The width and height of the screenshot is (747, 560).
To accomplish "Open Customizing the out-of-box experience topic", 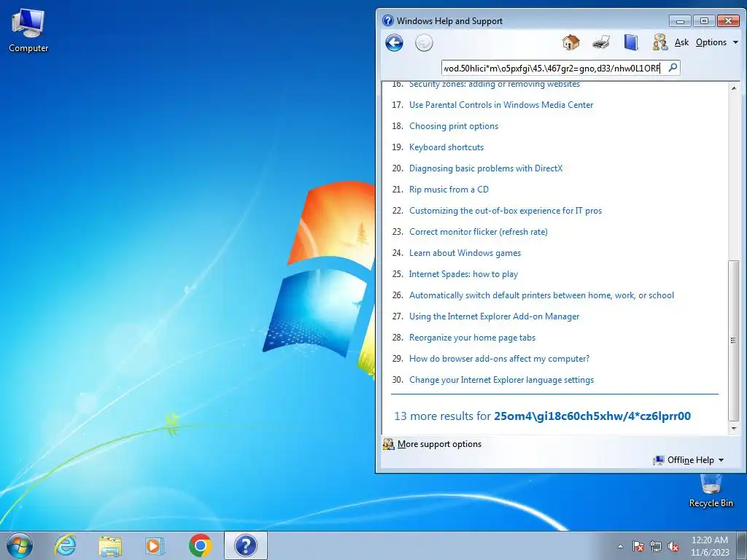I will pos(506,211).
